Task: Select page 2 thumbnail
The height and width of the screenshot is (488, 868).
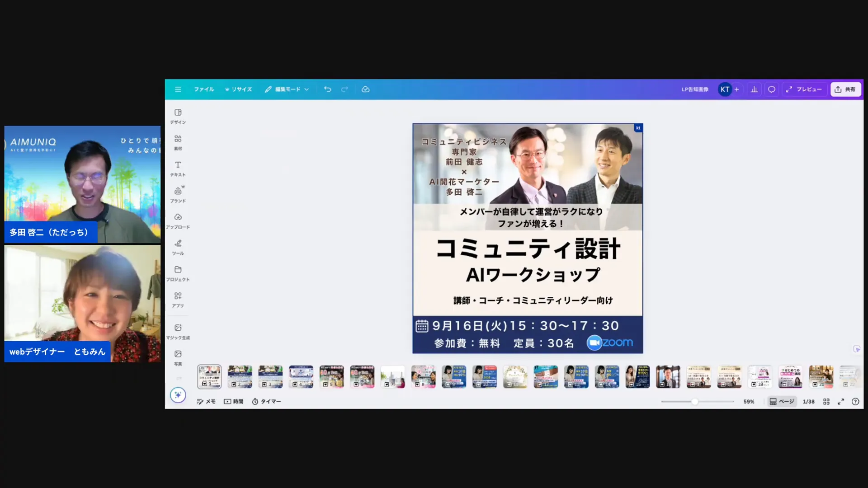Action: point(240,377)
